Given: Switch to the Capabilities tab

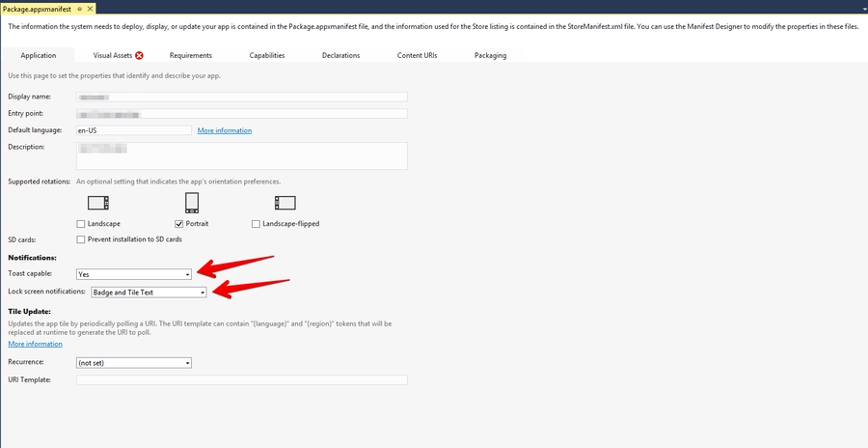Looking at the screenshot, I should pyautogui.click(x=266, y=56).
